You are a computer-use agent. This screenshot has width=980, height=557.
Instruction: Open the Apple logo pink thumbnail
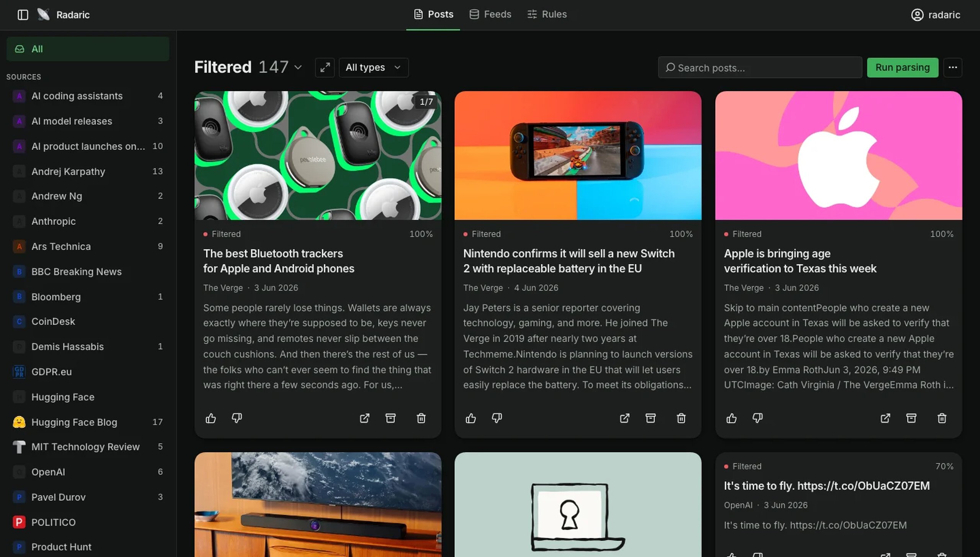(838, 155)
